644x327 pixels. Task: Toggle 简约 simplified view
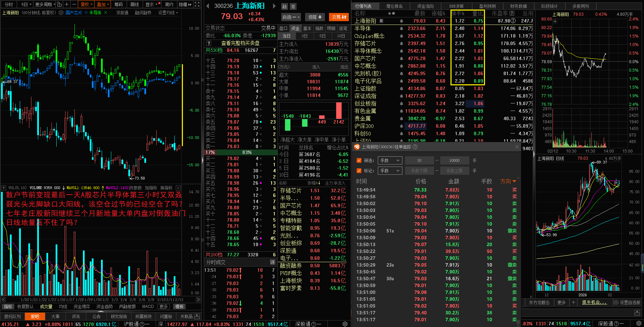click(x=169, y=4)
